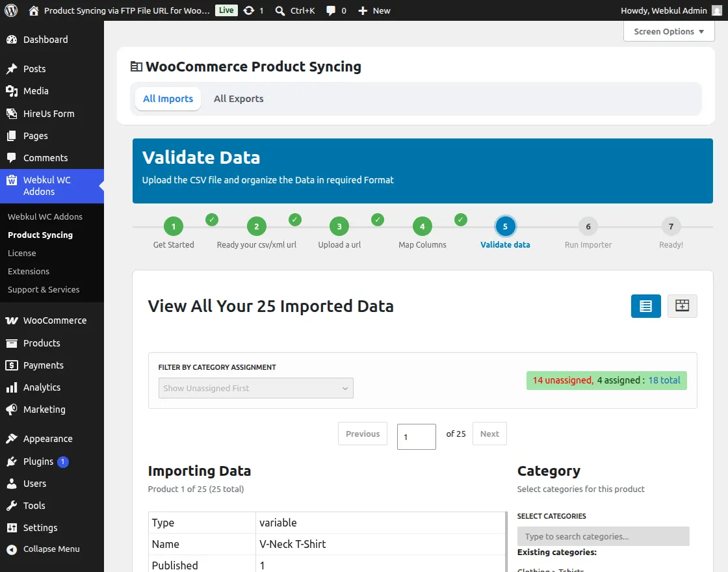Open the Extensions submenu item
728x572 pixels.
click(29, 271)
